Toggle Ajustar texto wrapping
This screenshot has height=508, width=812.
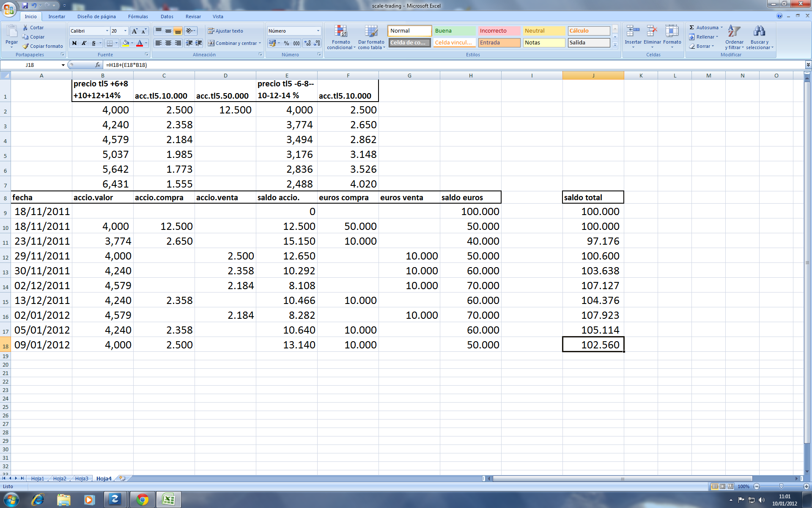225,31
